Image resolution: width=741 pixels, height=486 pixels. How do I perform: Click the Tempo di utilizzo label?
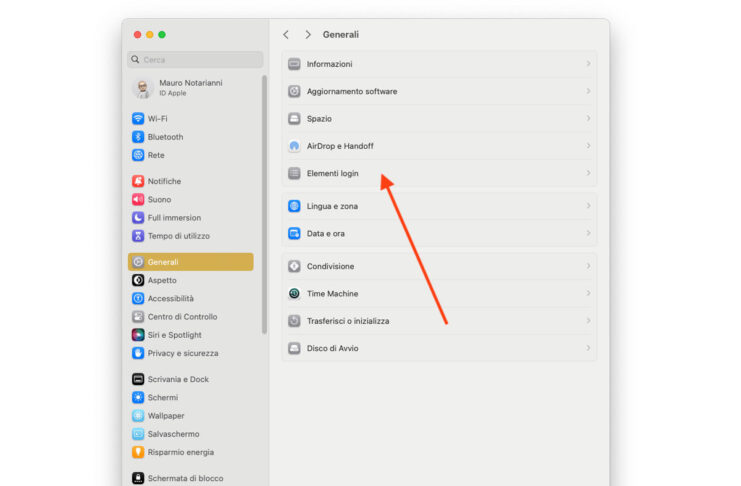(179, 236)
